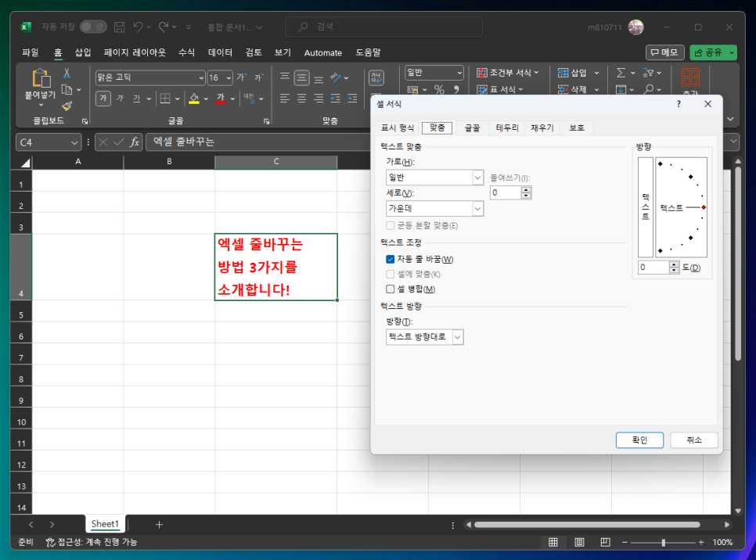This screenshot has width=756, height=560.
Task: Click the new sheet plus button
Action: [159, 524]
